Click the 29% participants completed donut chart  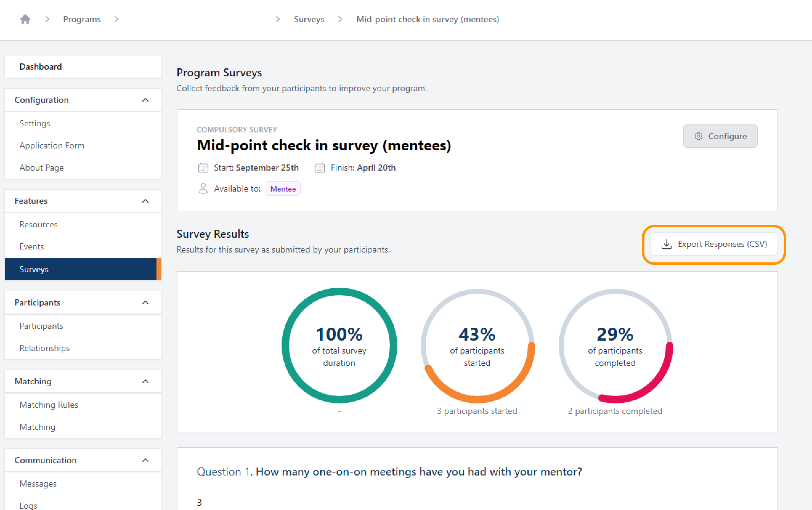(x=615, y=345)
